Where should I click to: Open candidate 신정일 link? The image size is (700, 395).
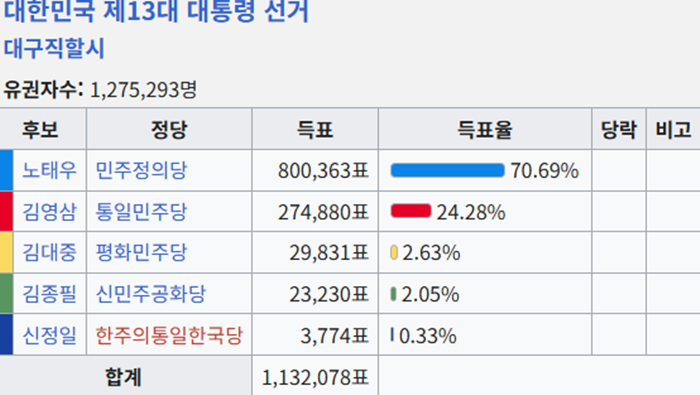[x=50, y=335]
